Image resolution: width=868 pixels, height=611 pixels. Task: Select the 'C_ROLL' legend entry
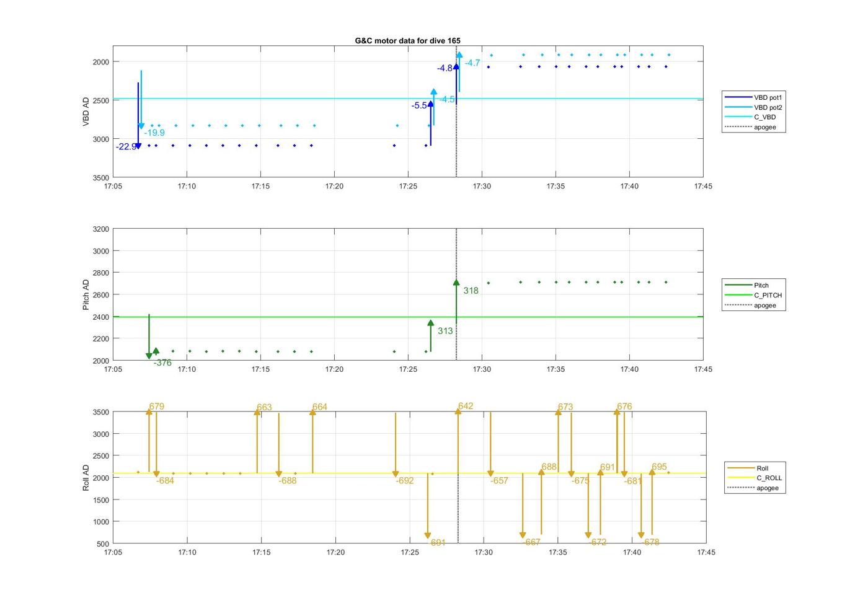pos(755,478)
